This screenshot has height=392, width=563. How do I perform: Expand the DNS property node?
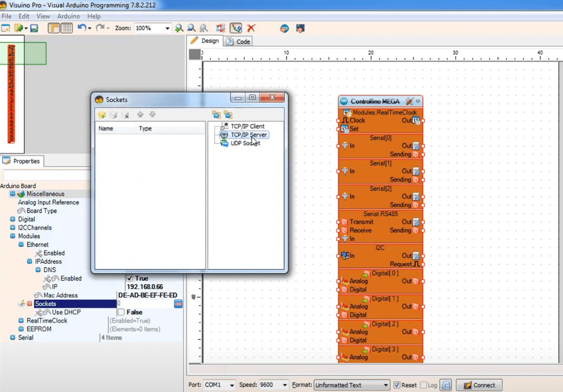tap(38, 270)
